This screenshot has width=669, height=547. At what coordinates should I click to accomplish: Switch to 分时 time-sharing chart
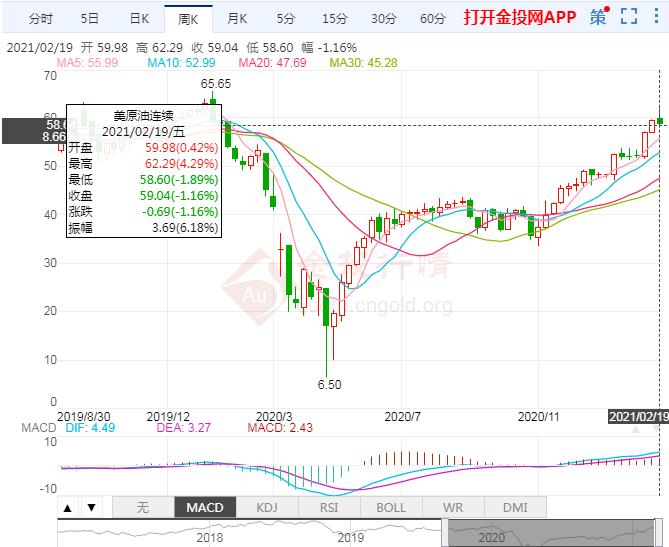click(x=40, y=18)
